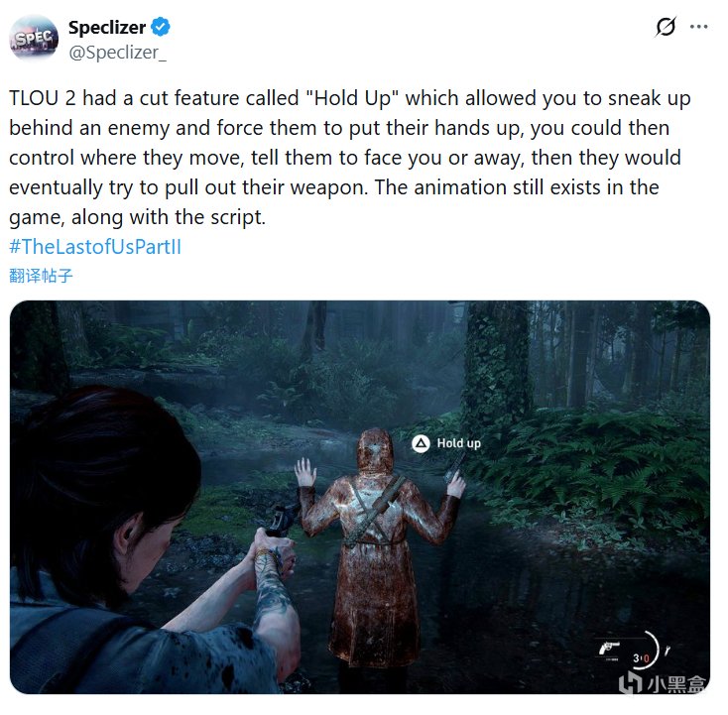Click the 小黑盒 watermark logo icon
This screenshot has width=728, height=715.
tap(630, 682)
